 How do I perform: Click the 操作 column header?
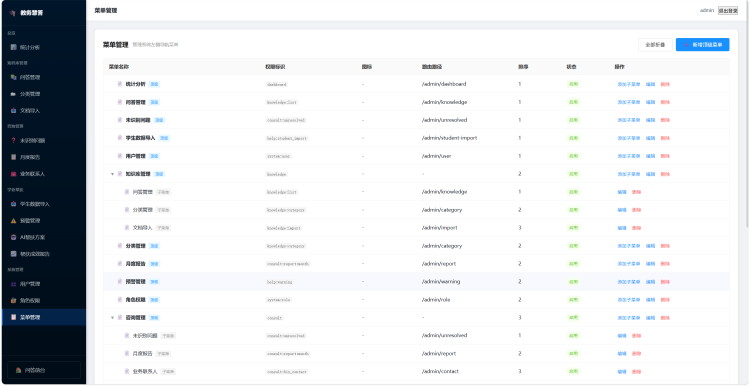coord(619,66)
